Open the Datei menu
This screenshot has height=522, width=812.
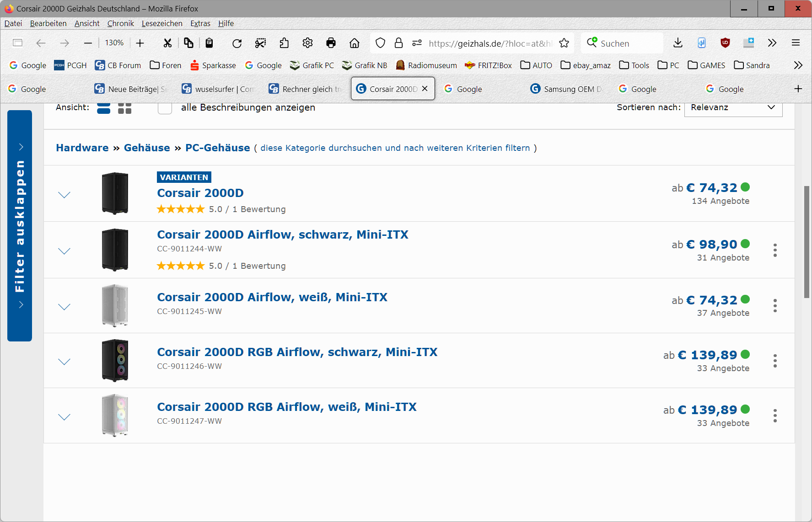(13, 23)
